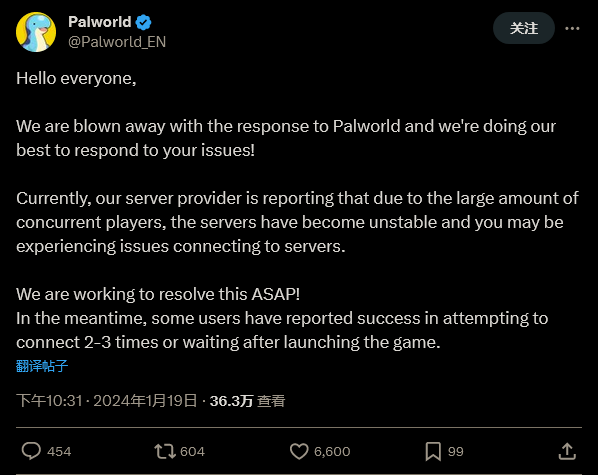Image resolution: width=598 pixels, height=475 pixels.
Task: Click the reply speech bubble icon
Action: pos(31,451)
